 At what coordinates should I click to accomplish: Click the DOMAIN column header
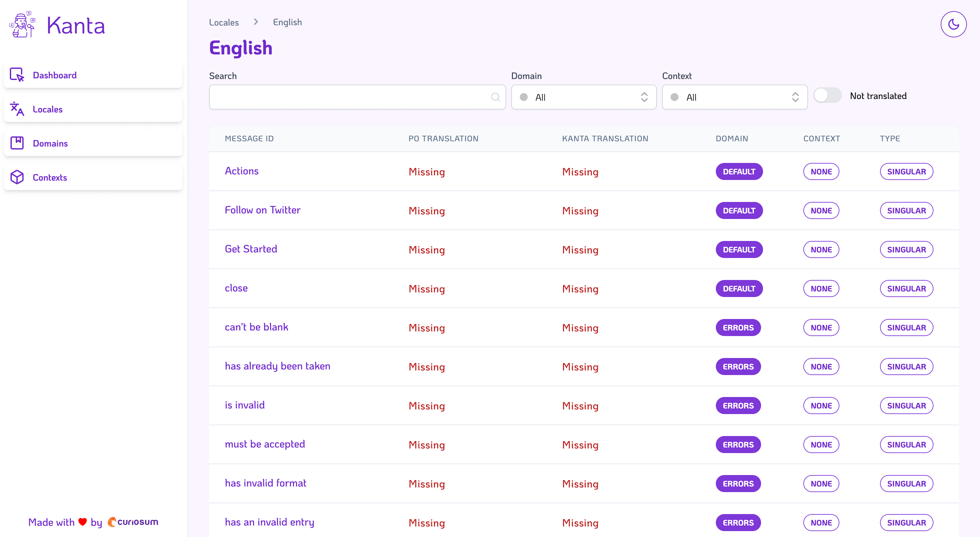point(732,139)
